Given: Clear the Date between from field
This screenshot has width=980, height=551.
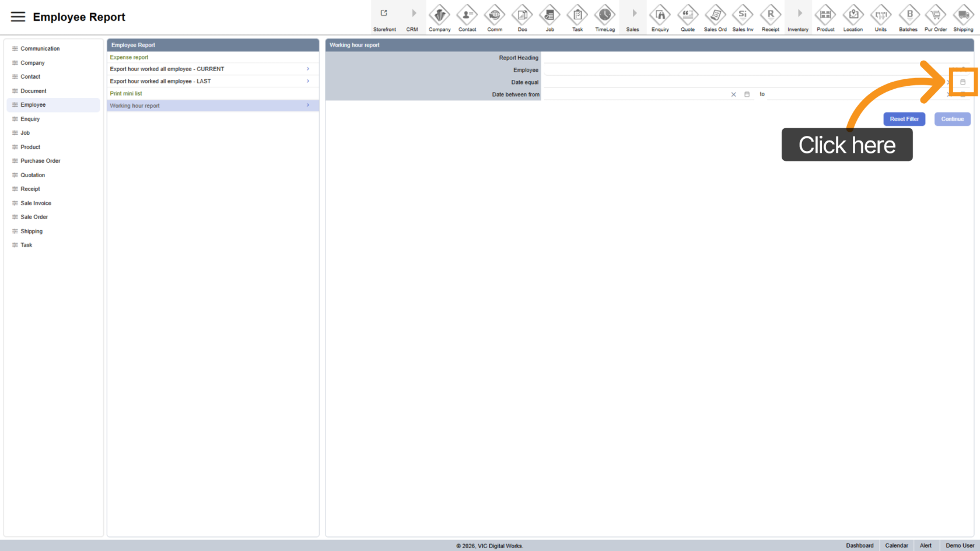Looking at the screenshot, I should point(734,94).
